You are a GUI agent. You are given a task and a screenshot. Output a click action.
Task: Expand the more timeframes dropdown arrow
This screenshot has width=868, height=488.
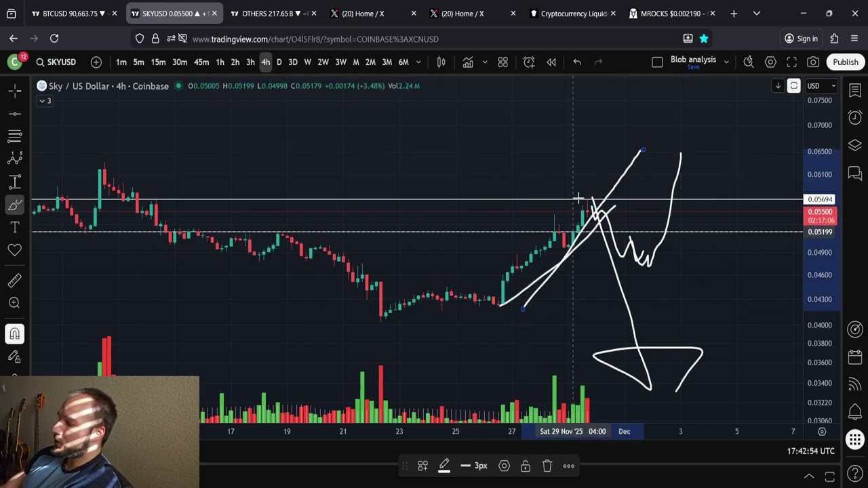[x=418, y=62]
